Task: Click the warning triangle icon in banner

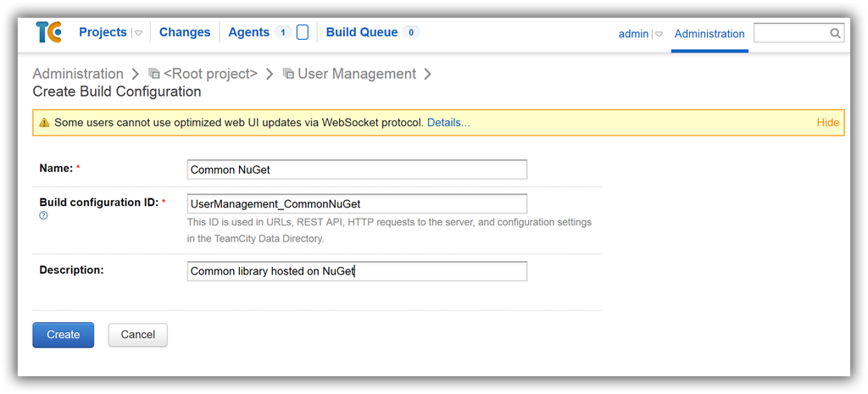Action: pos(45,123)
